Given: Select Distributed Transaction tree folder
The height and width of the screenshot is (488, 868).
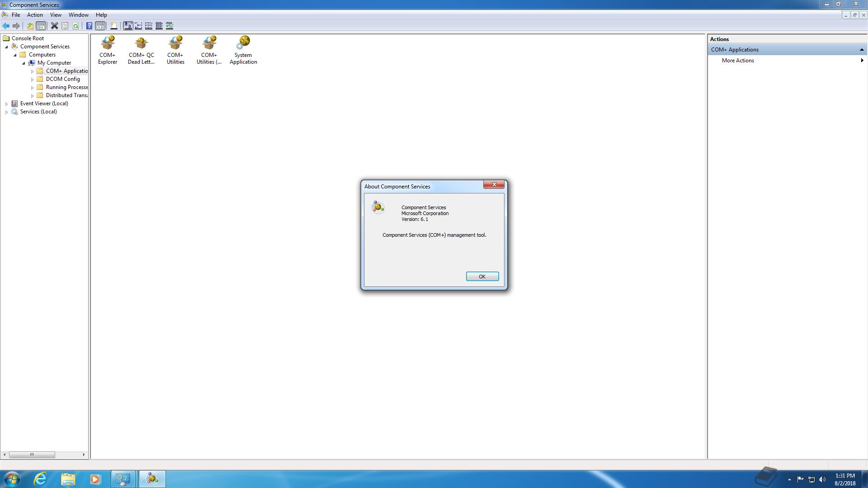Looking at the screenshot, I should (x=66, y=95).
